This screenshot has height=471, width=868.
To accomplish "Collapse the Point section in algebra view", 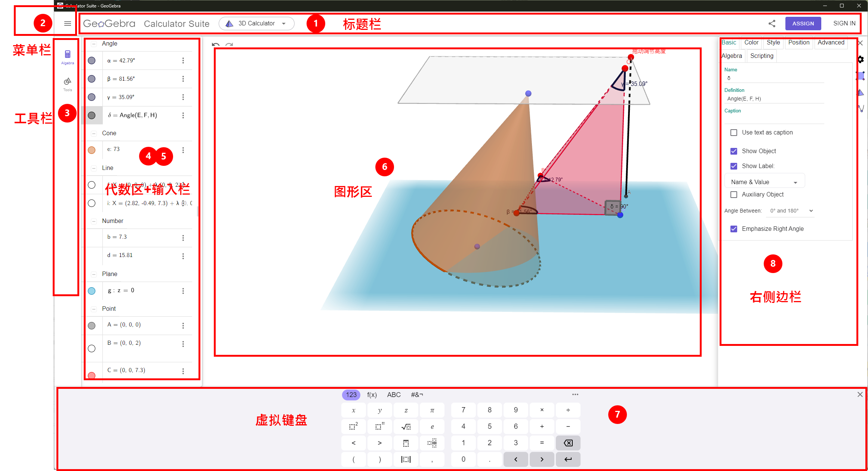I will [94, 309].
